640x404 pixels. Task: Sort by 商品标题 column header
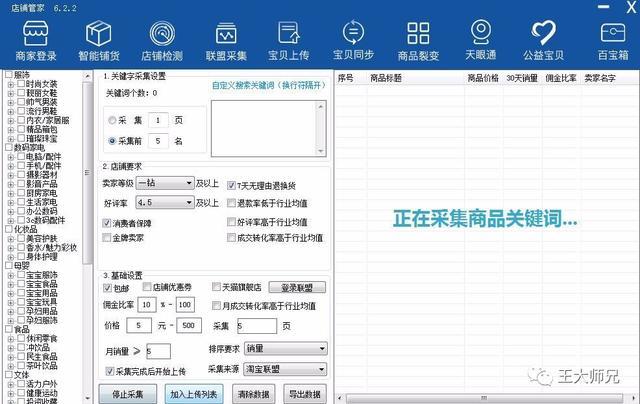point(386,78)
